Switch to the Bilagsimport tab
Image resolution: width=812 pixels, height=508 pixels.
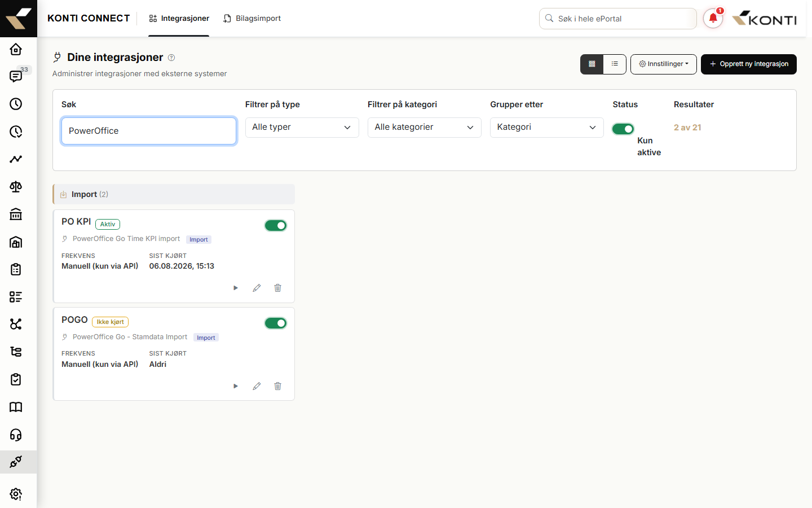tap(251, 19)
